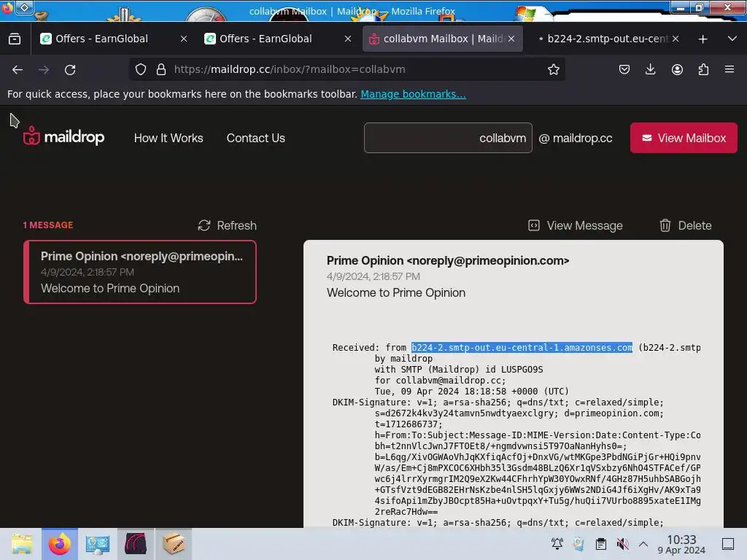Open the computer monitor taskbar app
This screenshot has width=747, height=560.
pyautogui.click(x=98, y=544)
